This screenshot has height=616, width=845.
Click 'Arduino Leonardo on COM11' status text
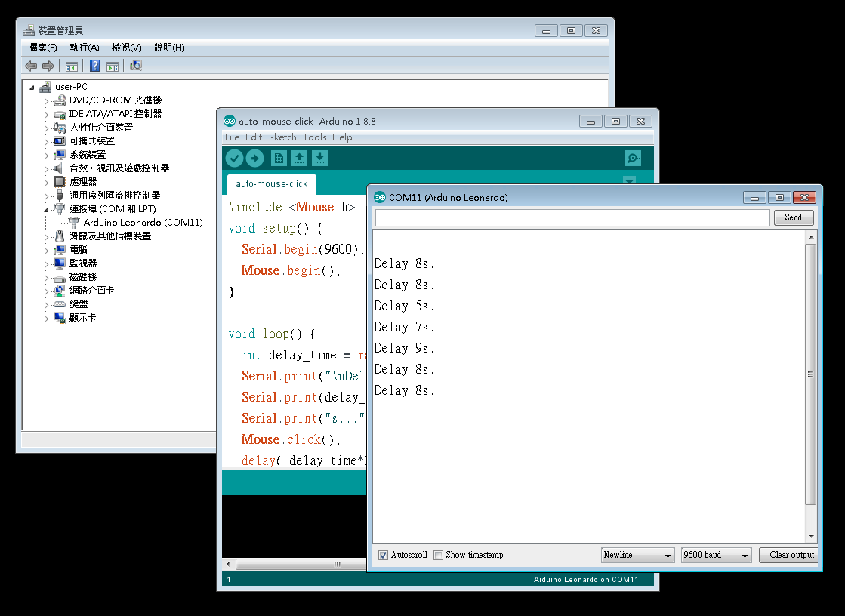pyautogui.click(x=586, y=579)
